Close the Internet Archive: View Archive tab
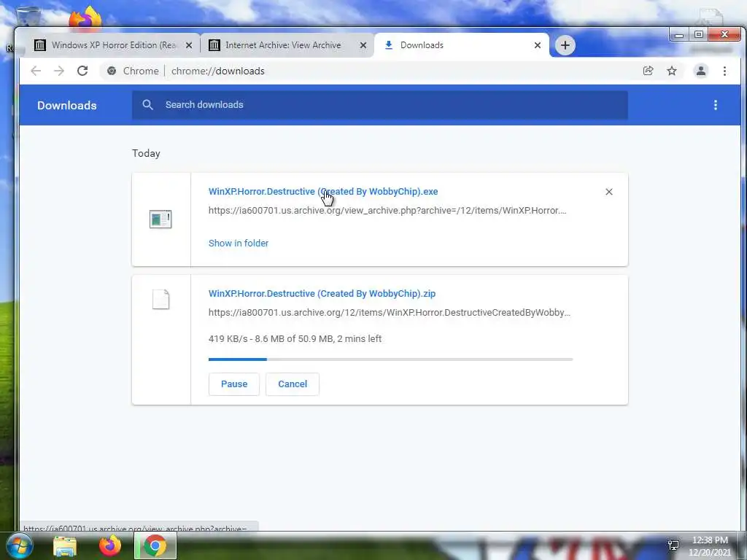747x560 pixels. [x=363, y=45]
